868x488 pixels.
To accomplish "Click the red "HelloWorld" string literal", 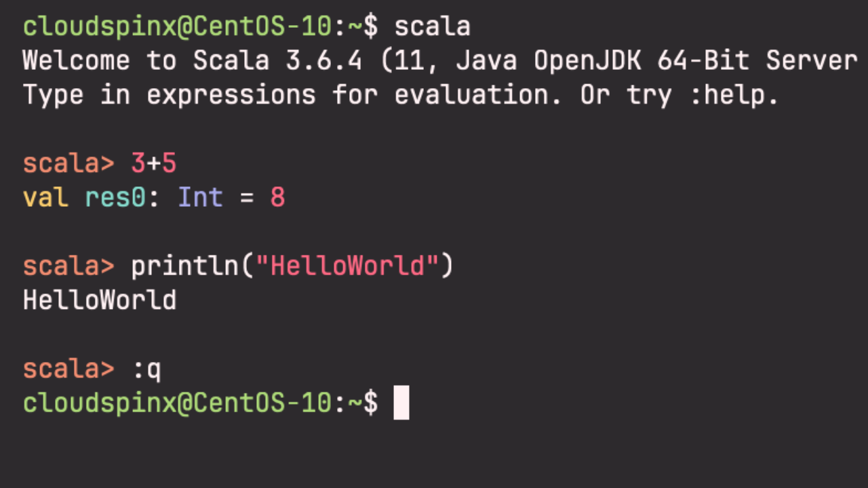I will click(x=348, y=266).
